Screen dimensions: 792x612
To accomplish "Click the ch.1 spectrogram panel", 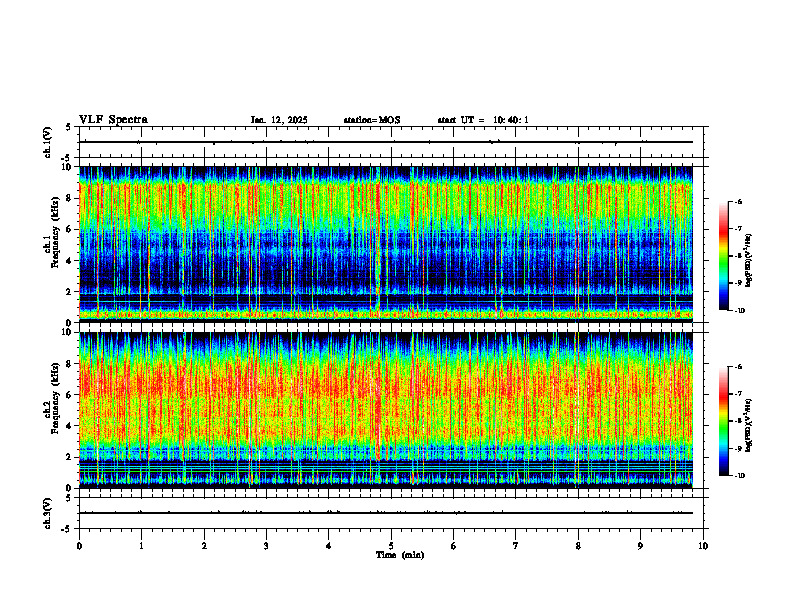I will tap(386, 244).
